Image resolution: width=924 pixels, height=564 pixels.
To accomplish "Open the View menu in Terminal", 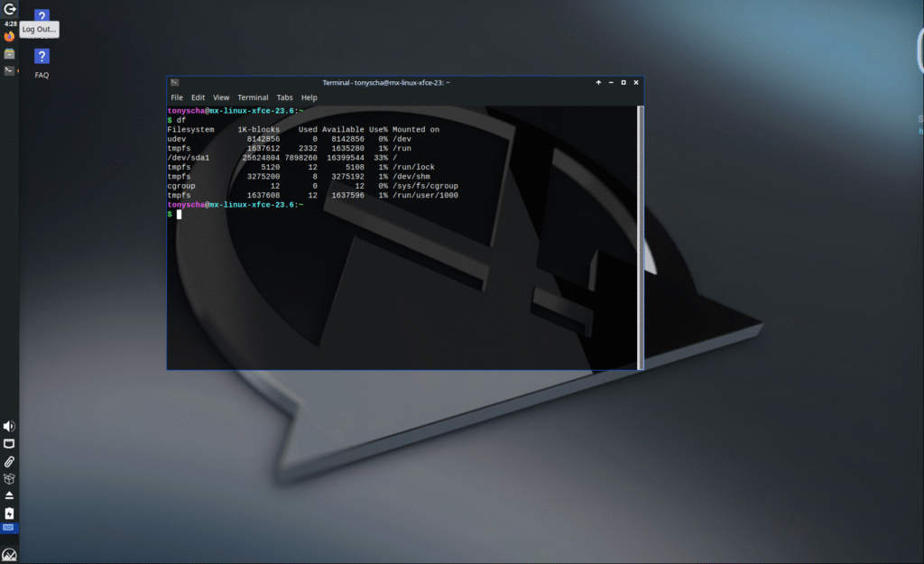I will pyautogui.click(x=221, y=97).
